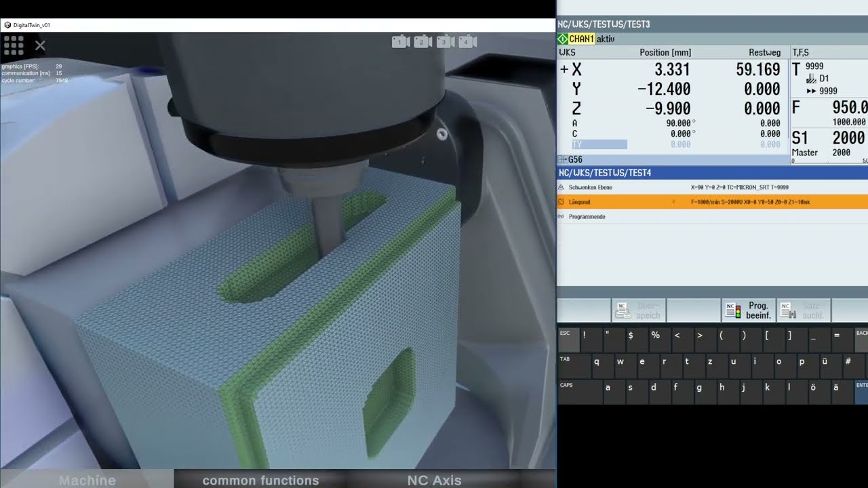Click the Prog. beeinf. softkey

(749, 310)
